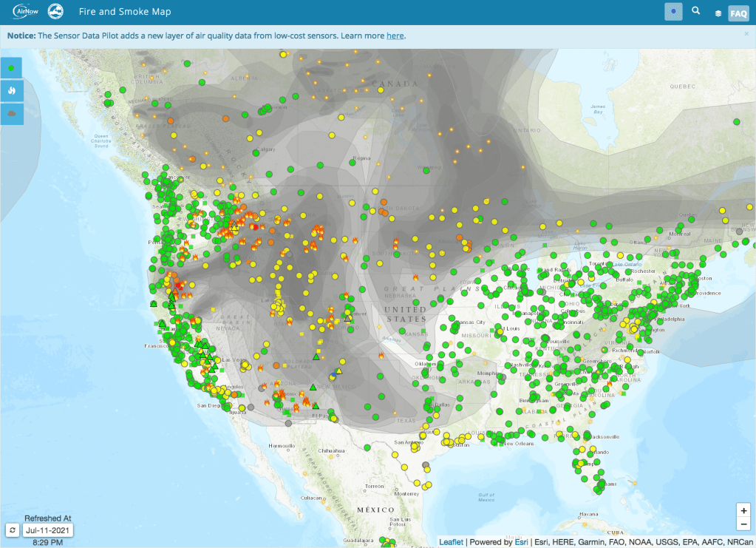Open the map layers stack icon
Image resolution: width=756 pixels, height=548 pixels.
pyautogui.click(x=718, y=13)
